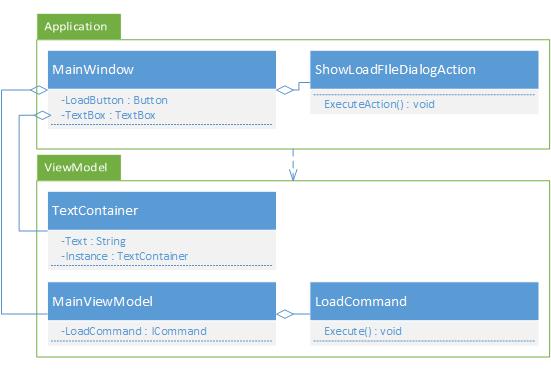Click the -Text : String attribute
This screenshot has width=551, height=370.
coord(93,241)
